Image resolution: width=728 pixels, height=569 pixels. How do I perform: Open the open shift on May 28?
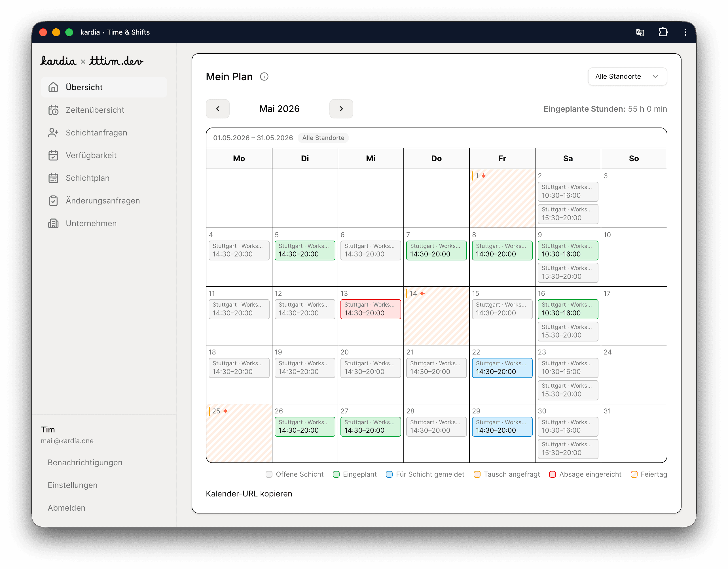tap(436, 427)
